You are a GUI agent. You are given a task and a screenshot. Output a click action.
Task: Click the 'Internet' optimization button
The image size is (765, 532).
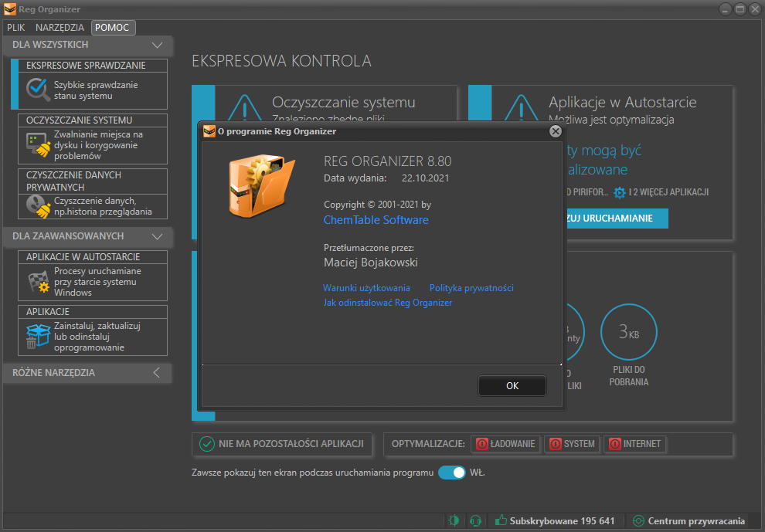click(x=634, y=444)
